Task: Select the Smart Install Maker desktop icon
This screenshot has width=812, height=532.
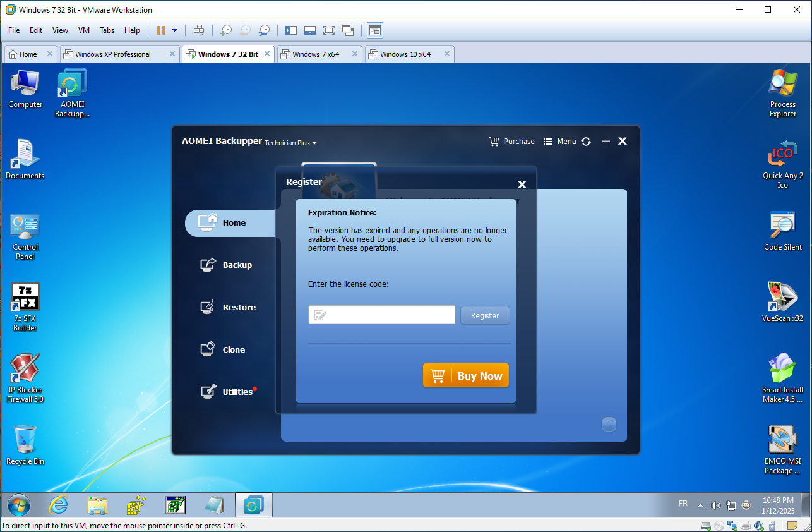Action: (783, 378)
